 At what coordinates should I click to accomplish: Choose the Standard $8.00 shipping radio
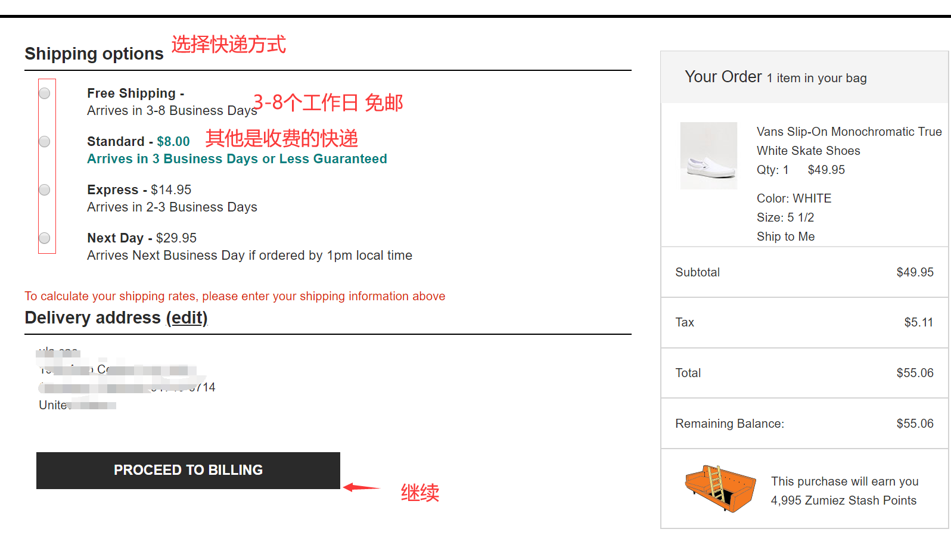45,142
